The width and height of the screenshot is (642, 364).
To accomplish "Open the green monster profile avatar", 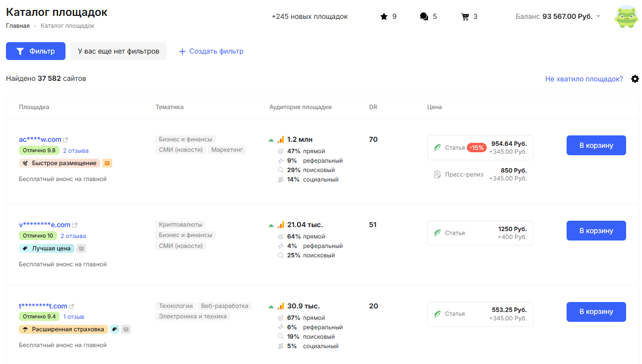I will pos(626,16).
